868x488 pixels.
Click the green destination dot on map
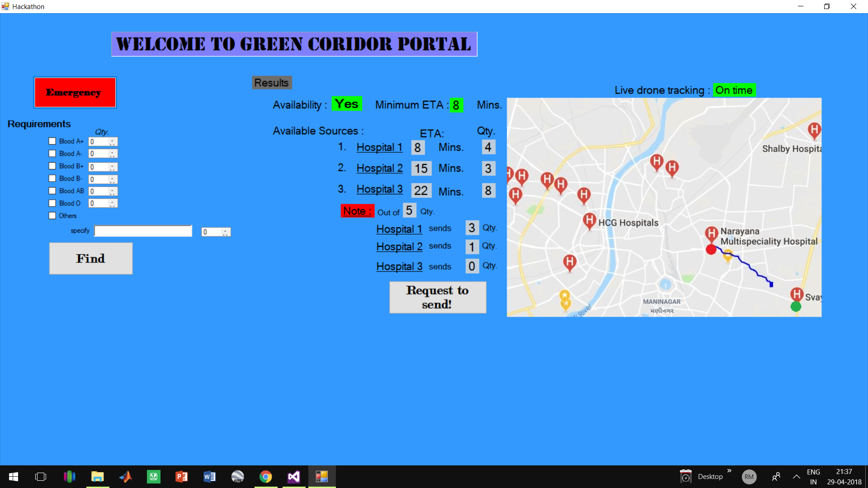[x=796, y=307]
